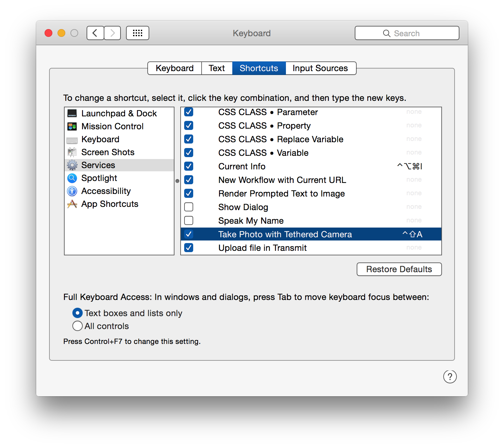
Task: Click the Keyboard category icon
Action: [72, 140]
